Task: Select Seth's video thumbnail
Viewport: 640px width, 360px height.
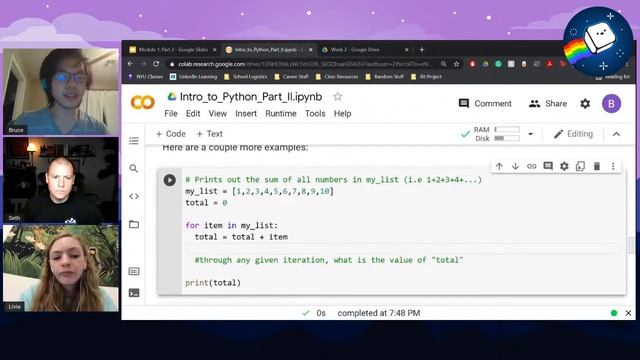Action: click(x=61, y=180)
